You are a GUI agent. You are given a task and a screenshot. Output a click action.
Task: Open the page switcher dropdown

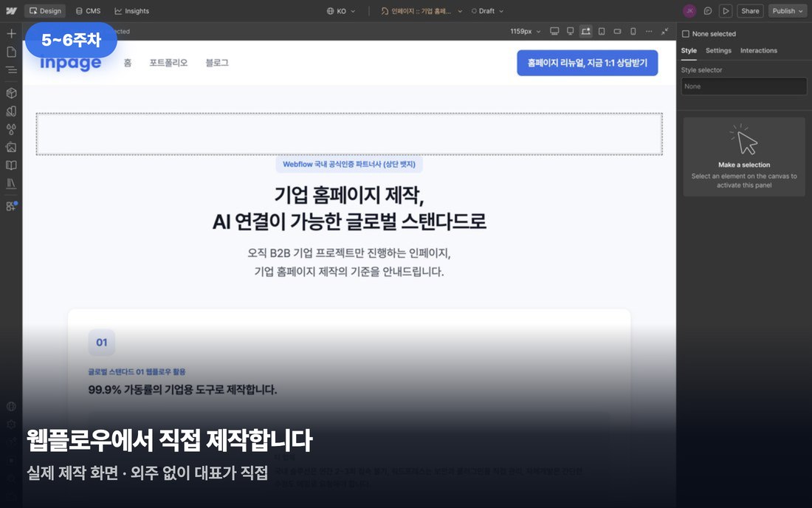(x=421, y=11)
